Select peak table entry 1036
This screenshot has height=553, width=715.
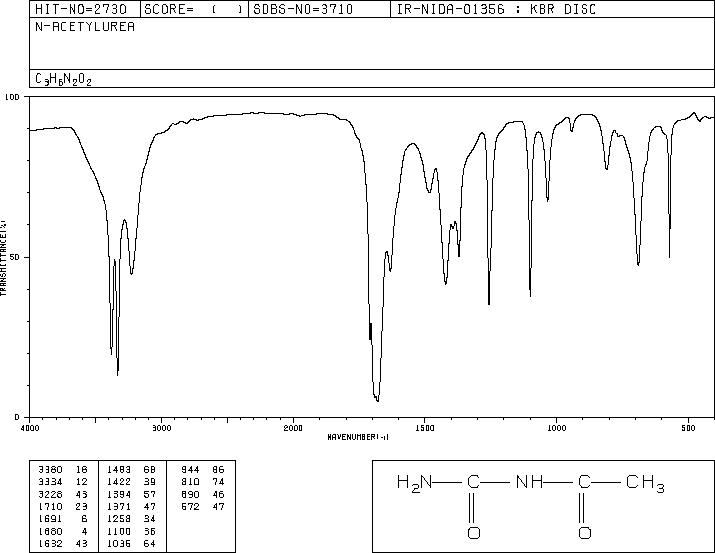click(x=119, y=543)
